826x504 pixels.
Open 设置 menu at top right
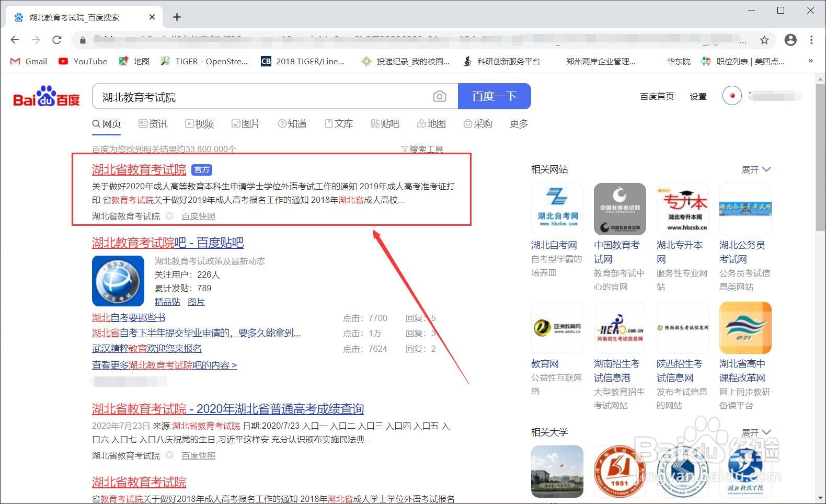tap(698, 96)
